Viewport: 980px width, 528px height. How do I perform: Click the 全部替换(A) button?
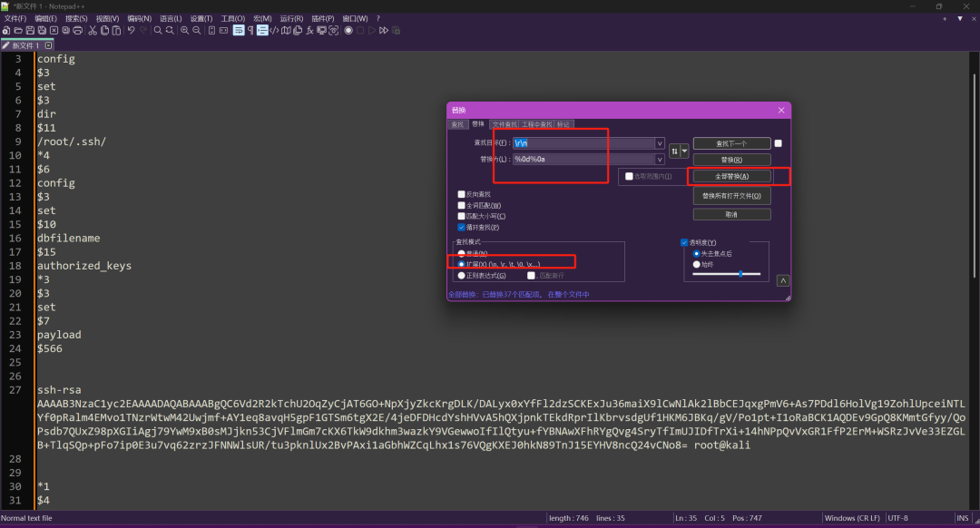tap(731, 176)
